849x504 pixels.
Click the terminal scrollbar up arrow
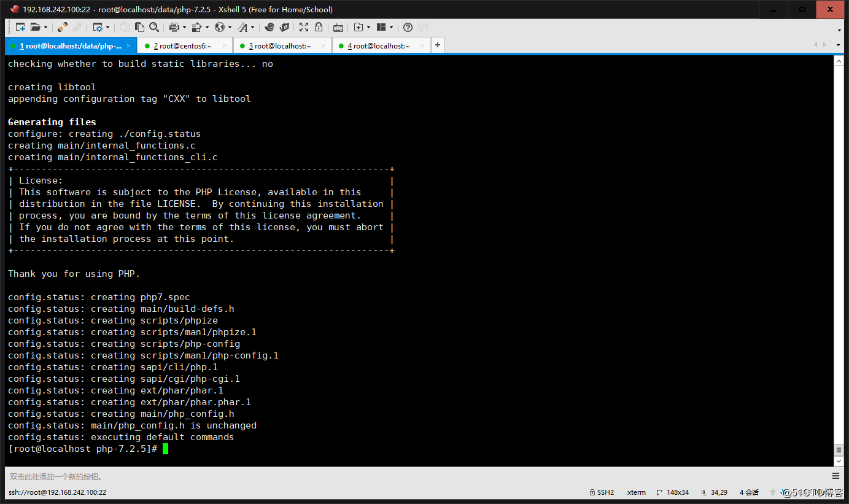tap(839, 61)
